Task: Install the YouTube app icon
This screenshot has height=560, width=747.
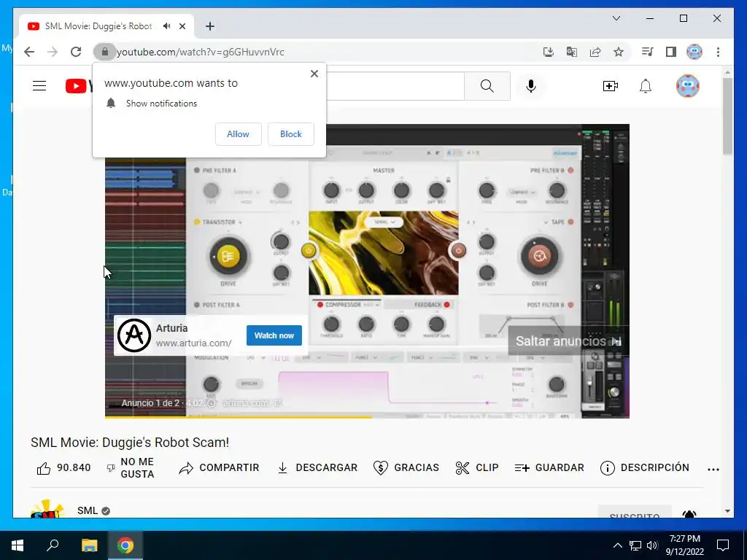Action: (x=549, y=52)
